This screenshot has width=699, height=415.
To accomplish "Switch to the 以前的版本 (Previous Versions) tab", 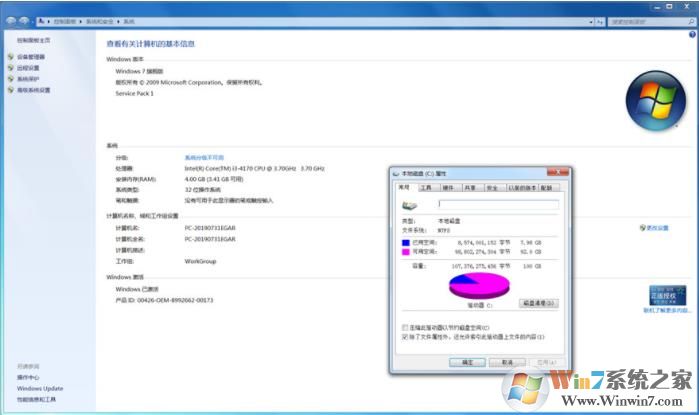I will pyautogui.click(x=522, y=188).
